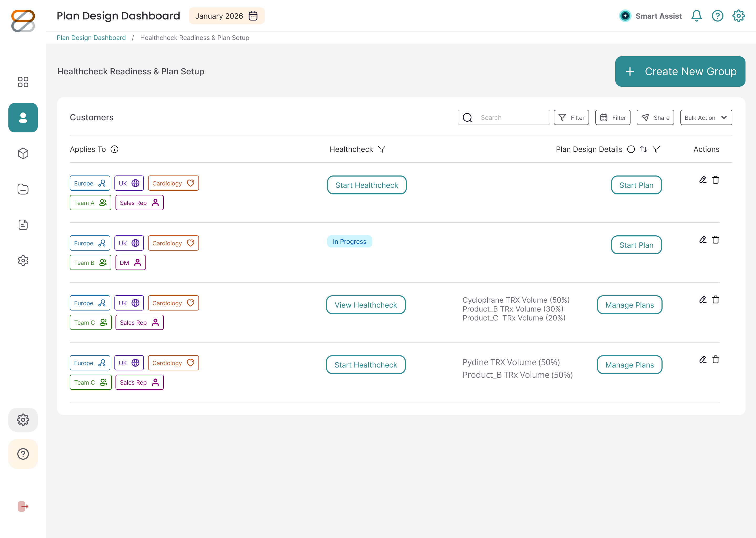Start Plan for Team A row
The height and width of the screenshot is (538, 756).
coord(636,185)
